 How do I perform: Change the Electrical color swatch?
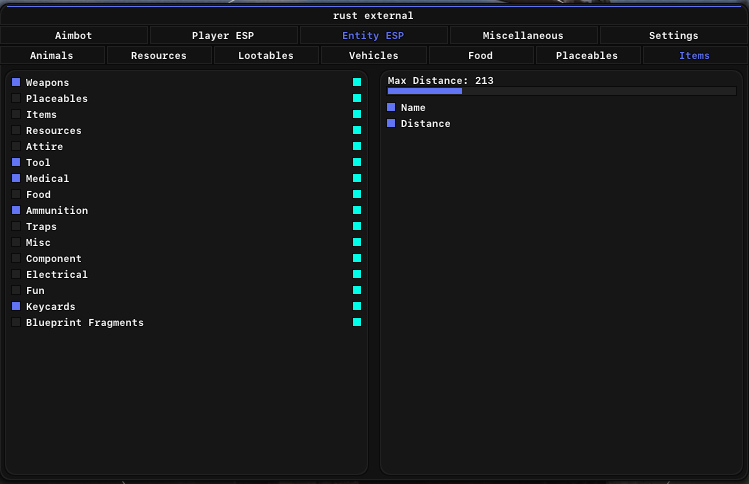(357, 274)
